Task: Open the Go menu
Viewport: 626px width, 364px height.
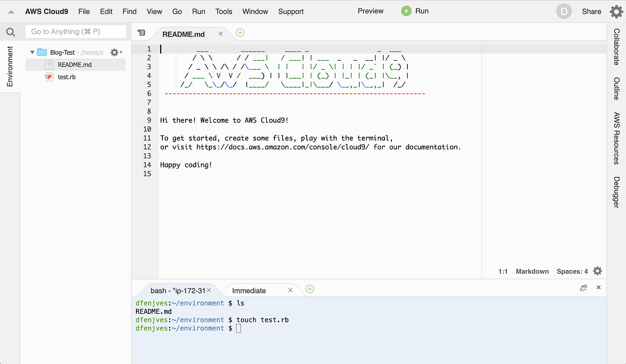Action: tap(177, 12)
